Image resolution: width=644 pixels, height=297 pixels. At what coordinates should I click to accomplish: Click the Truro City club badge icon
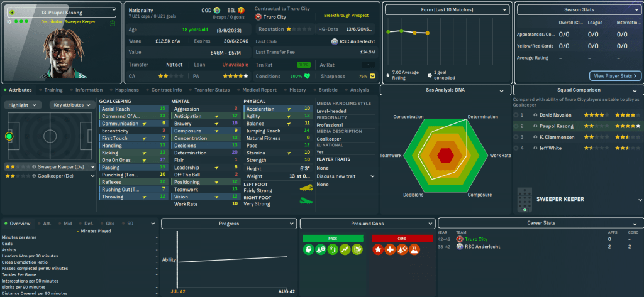click(258, 17)
